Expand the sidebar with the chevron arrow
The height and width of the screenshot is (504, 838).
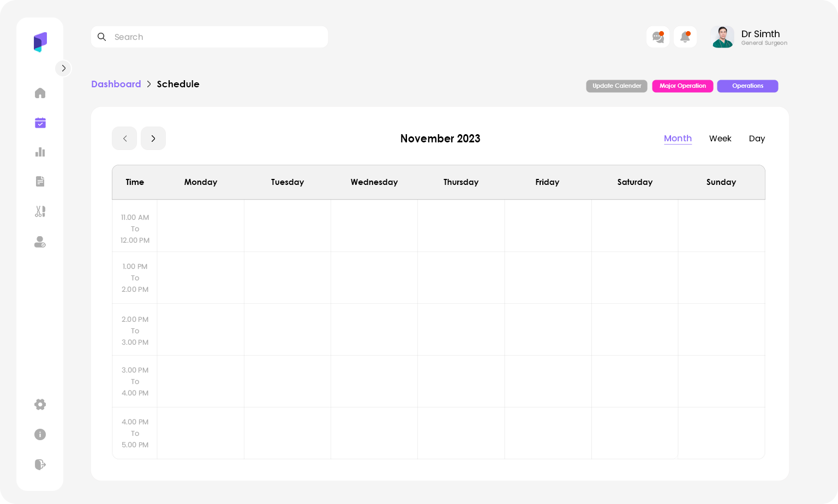pyautogui.click(x=63, y=68)
